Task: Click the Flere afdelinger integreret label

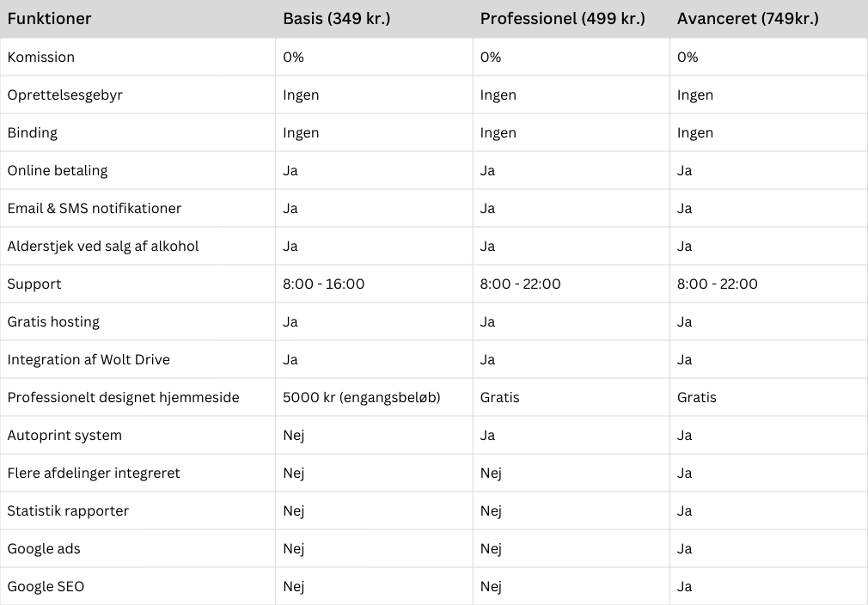Action: tap(94, 473)
